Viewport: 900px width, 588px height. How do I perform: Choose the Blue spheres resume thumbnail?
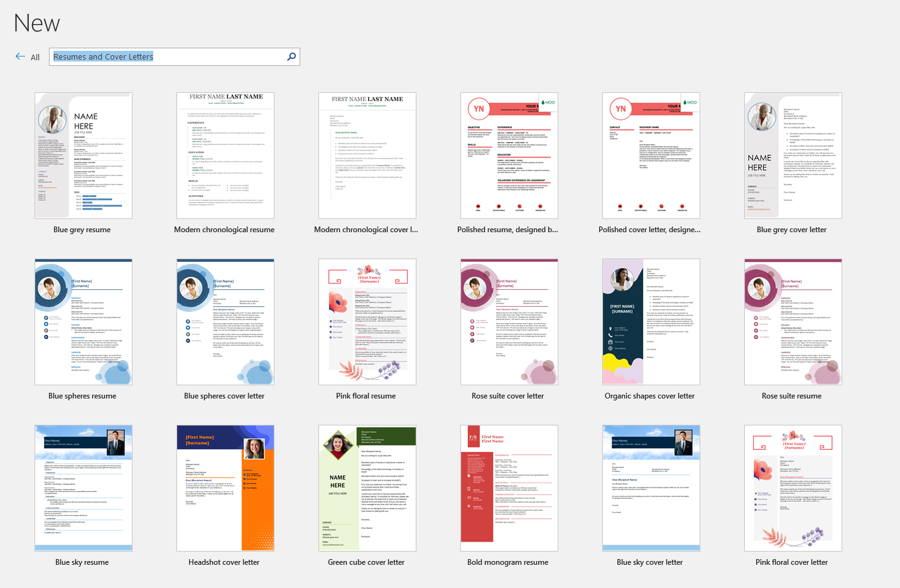[x=84, y=322]
